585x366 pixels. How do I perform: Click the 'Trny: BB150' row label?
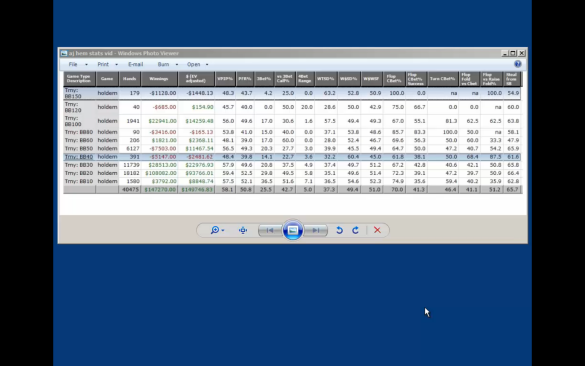pyautogui.click(x=73, y=93)
